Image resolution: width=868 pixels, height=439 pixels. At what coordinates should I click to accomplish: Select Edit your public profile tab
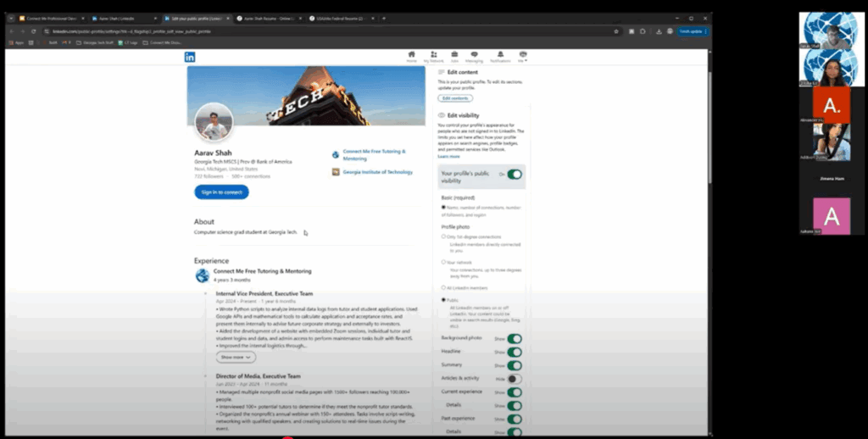pyautogui.click(x=197, y=19)
